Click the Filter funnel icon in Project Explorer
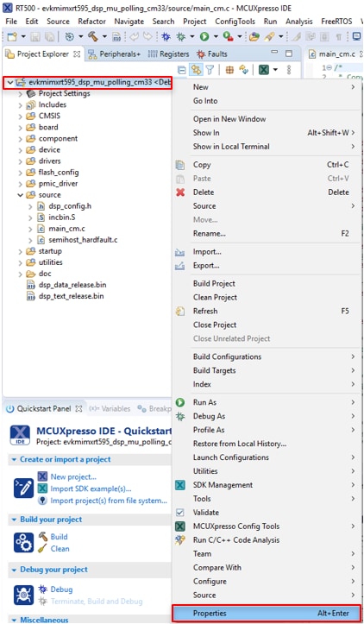 pos(209,70)
